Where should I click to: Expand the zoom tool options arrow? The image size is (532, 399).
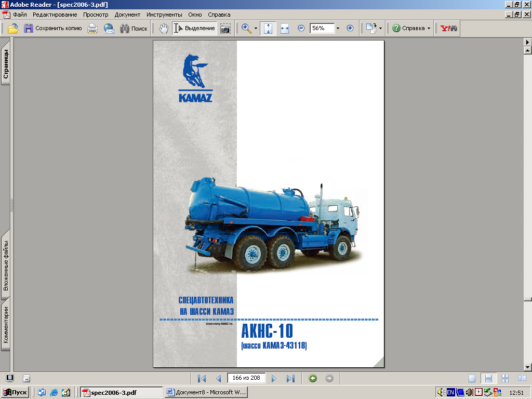coord(256,29)
